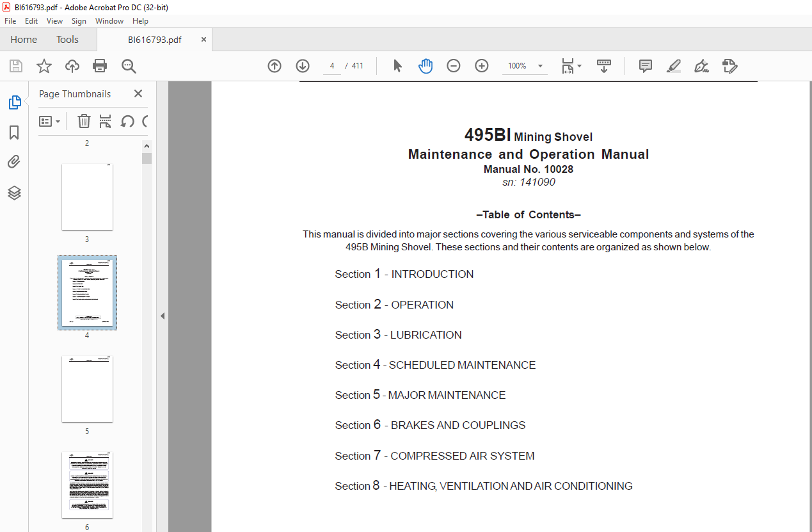
Task: Go to next page arrow
Action: [303, 66]
